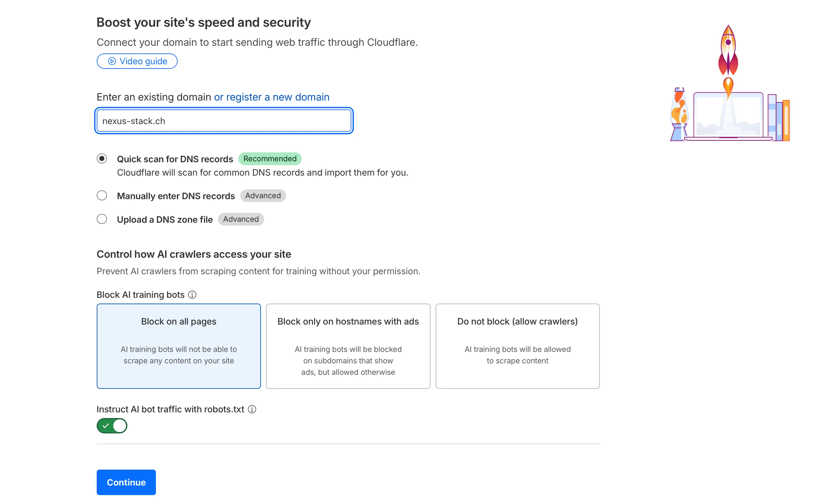Follow the register a new domain link
Image resolution: width=814 pixels, height=504 pixels.
[271, 97]
